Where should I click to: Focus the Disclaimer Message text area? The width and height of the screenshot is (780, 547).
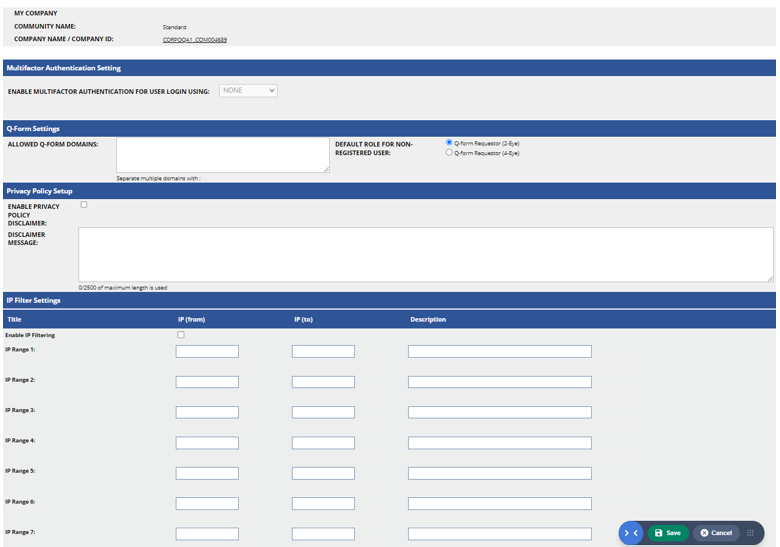[426, 255]
